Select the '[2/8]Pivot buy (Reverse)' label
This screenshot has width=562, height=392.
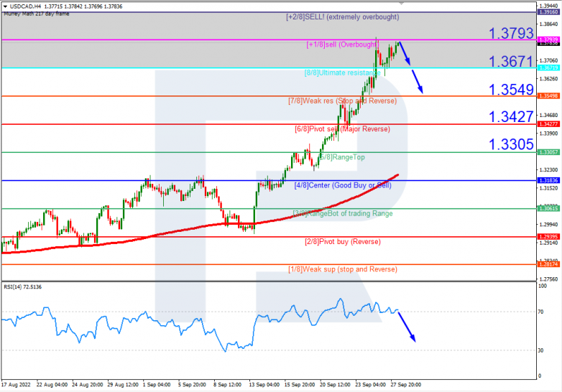pos(343,242)
